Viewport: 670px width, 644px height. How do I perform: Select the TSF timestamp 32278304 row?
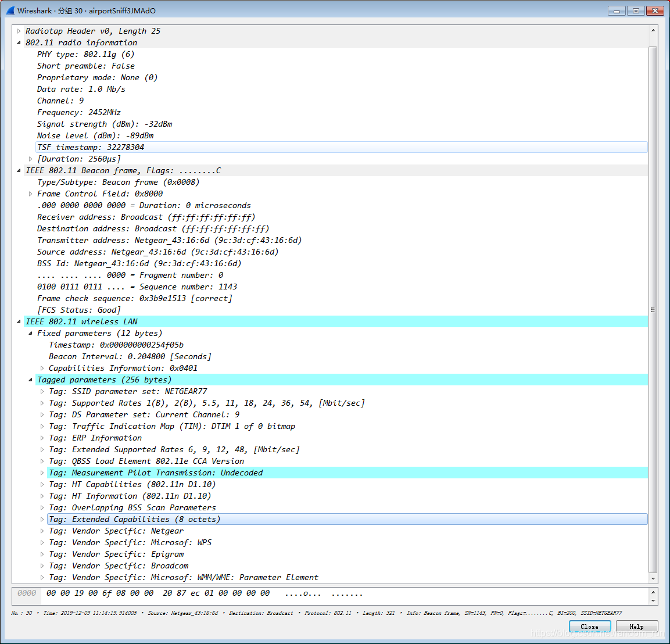342,148
